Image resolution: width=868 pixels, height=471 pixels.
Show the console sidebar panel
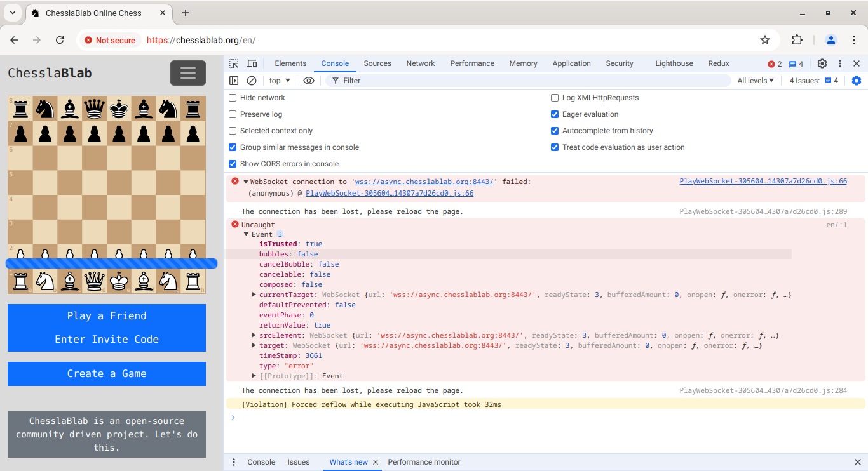(x=234, y=81)
